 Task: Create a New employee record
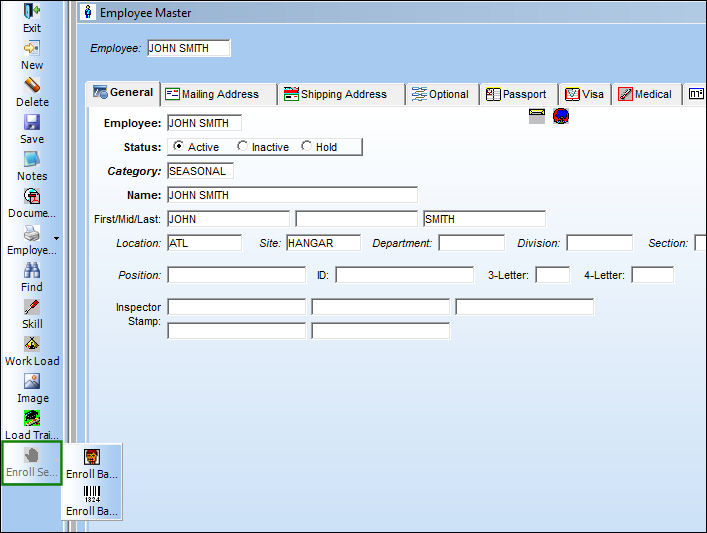pos(32,48)
